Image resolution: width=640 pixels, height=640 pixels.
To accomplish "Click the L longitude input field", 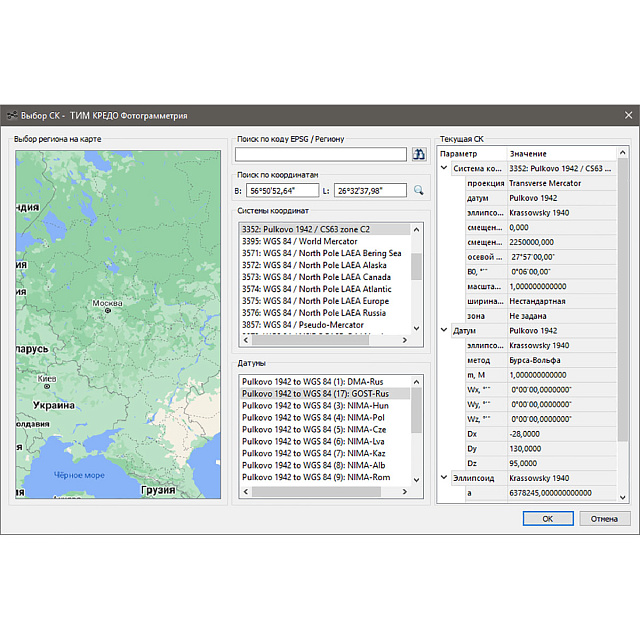I will tap(370, 191).
